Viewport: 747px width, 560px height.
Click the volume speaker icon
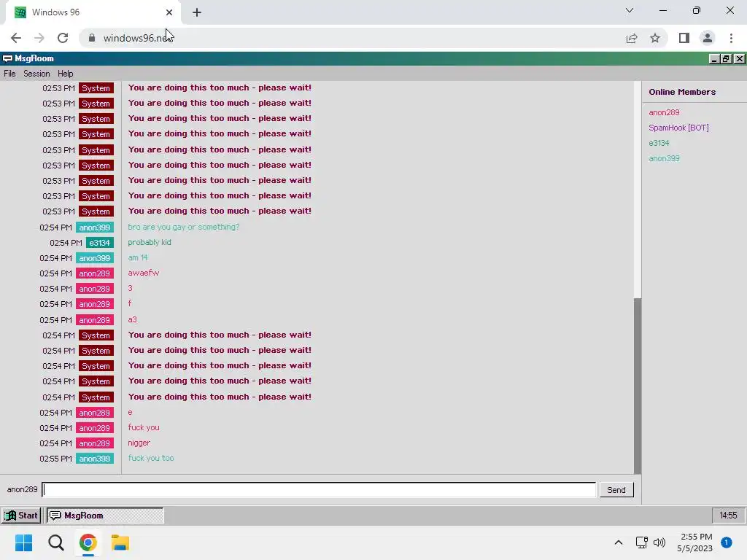[x=659, y=542]
